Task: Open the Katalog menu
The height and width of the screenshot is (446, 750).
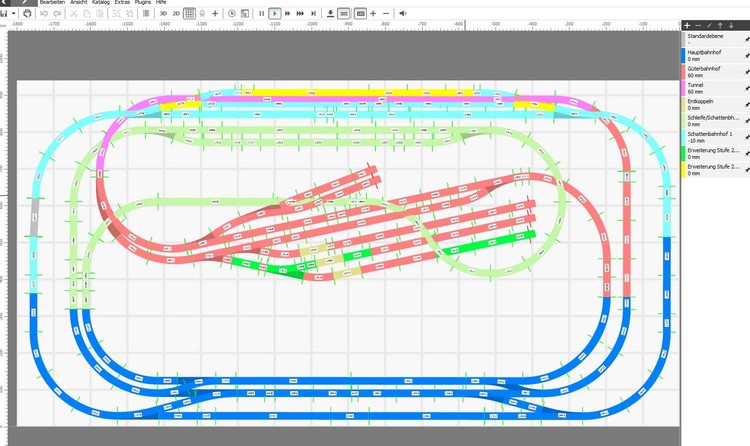Action: point(101,2)
